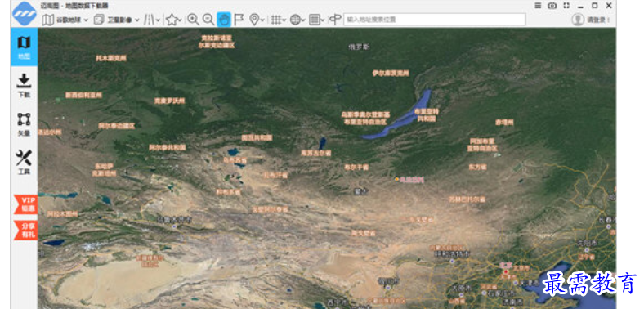The image size is (644, 309).
Task: Maximize the map downloader window
Action: pos(594,6)
